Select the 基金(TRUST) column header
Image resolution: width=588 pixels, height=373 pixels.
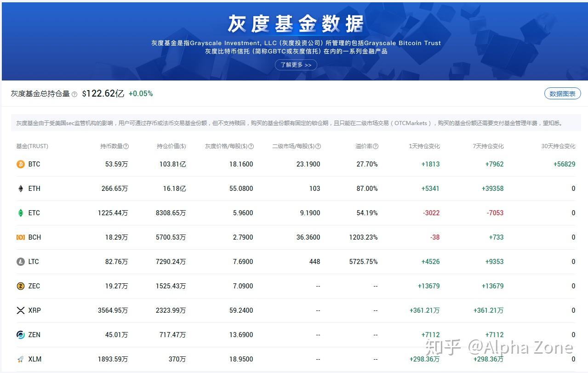pyautogui.click(x=31, y=146)
